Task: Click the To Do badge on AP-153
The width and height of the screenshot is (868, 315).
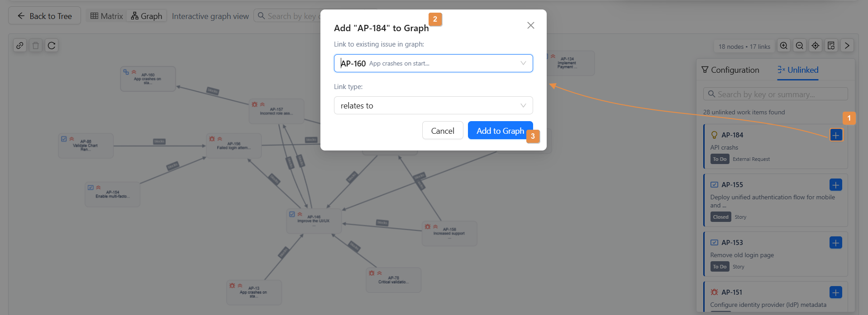Action: pyautogui.click(x=720, y=267)
